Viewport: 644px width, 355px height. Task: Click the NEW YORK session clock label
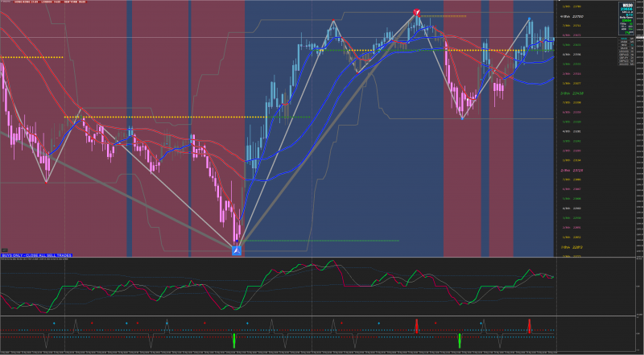coord(75,2)
